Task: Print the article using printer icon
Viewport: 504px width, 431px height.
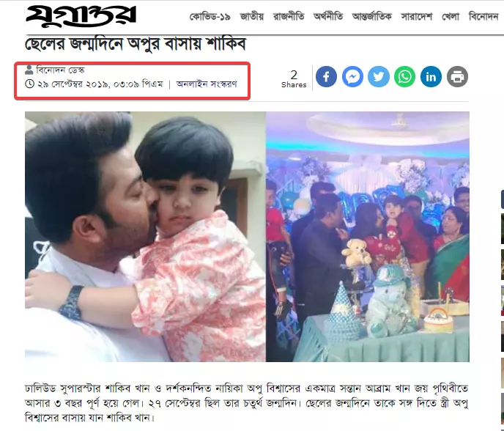Action: tap(457, 76)
